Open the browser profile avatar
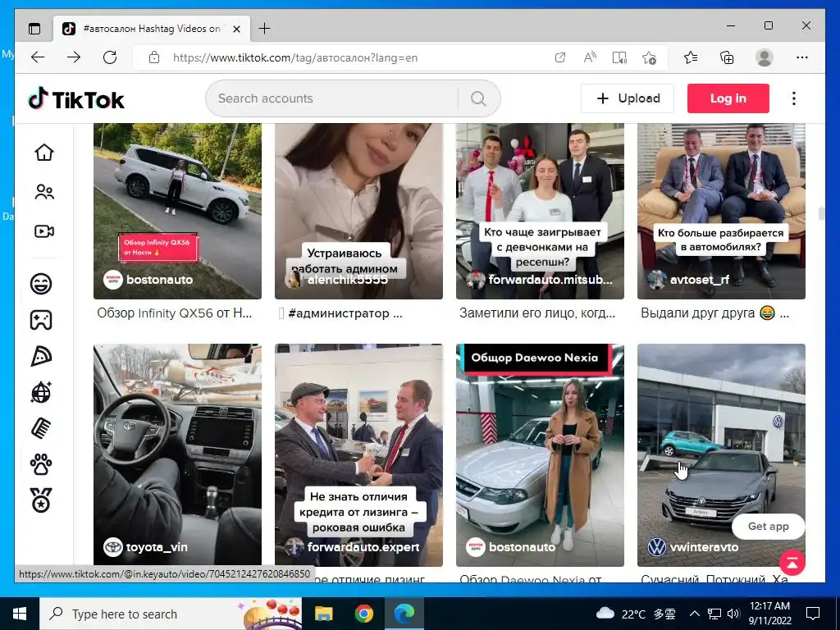 (x=765, y=57)
